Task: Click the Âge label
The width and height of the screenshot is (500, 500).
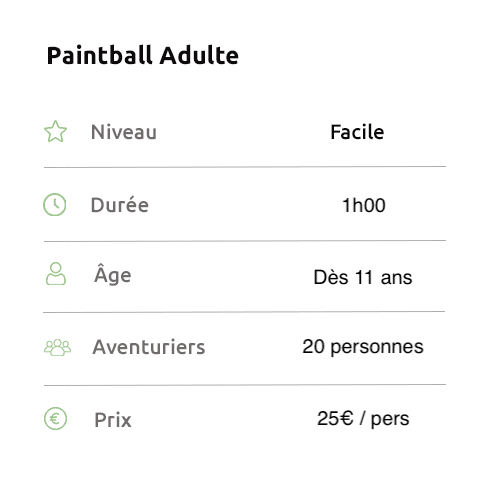Action: 113,275
